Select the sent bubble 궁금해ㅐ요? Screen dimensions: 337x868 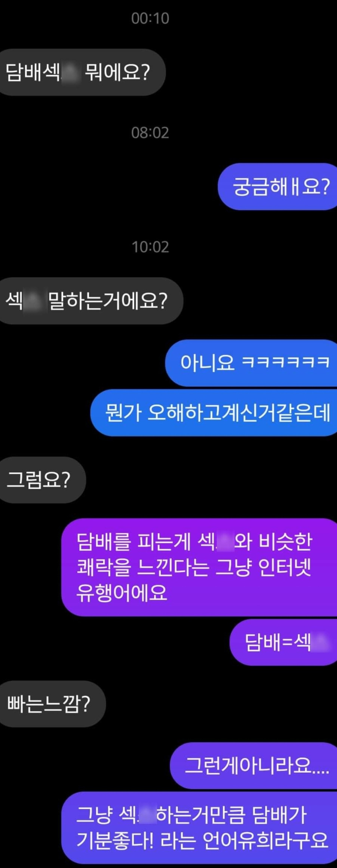pos(278,186)
